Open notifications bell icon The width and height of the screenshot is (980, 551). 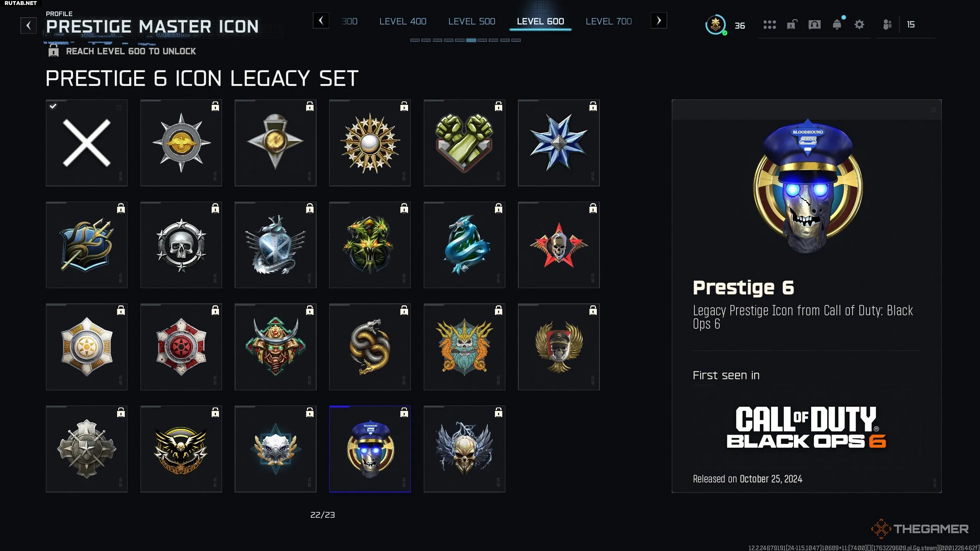pos(837,25)
